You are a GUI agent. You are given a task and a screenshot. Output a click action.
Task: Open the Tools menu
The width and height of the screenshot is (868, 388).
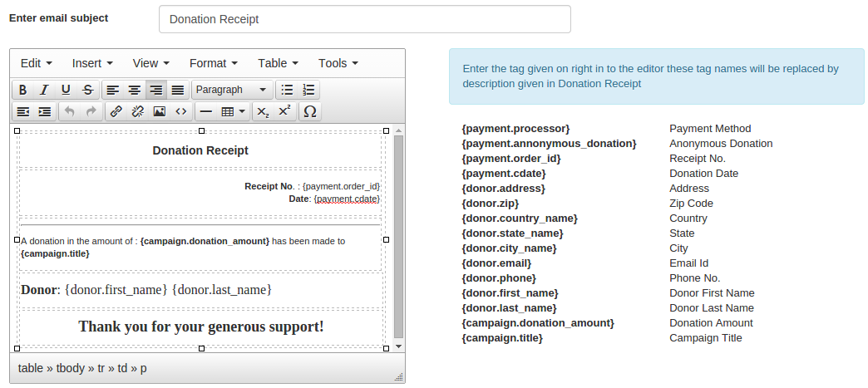pos(338,63)
